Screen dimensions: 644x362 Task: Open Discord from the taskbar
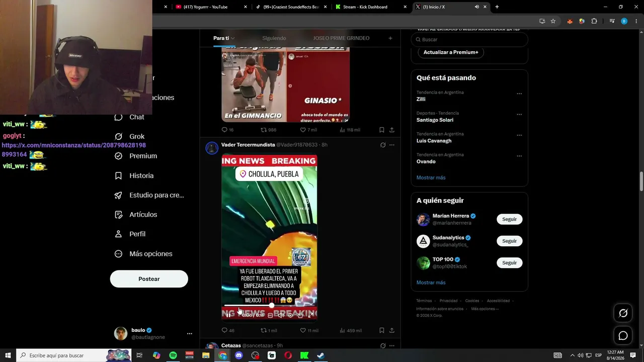[239, 355]
